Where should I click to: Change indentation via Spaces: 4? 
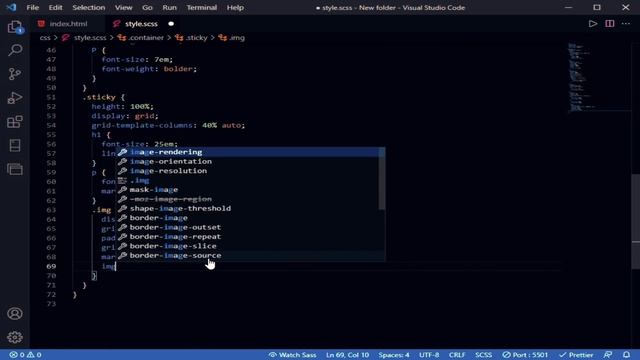(394, 355)
